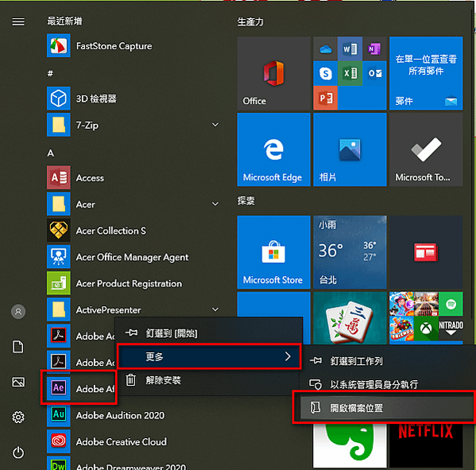
Task: Expand the Acer folder chevron
Action: tap(215, 204)
